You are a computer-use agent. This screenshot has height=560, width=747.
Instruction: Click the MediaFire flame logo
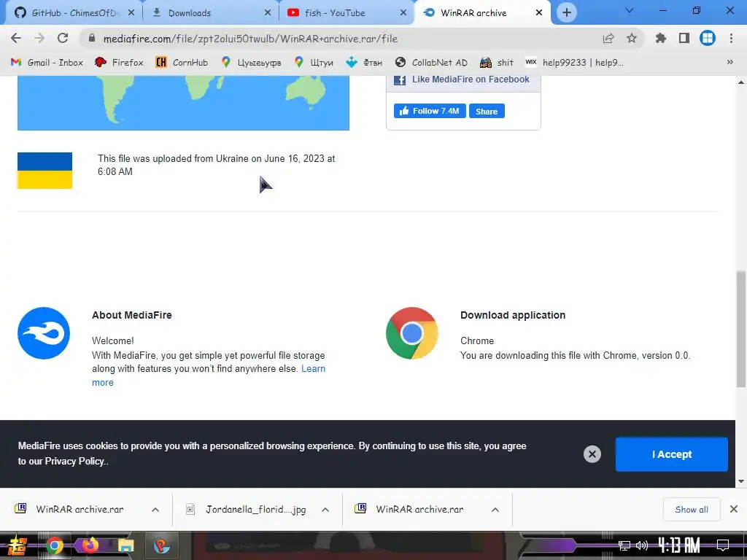[44, 333]
